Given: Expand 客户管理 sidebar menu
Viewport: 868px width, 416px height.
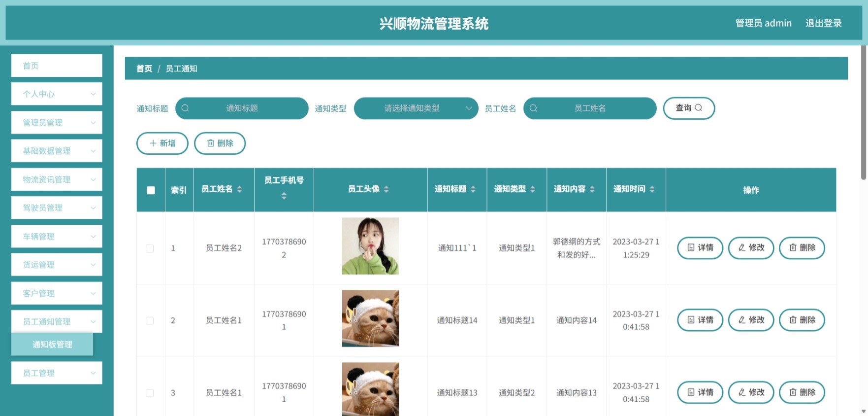Looking at the screenshot, I should click(57, 293).
